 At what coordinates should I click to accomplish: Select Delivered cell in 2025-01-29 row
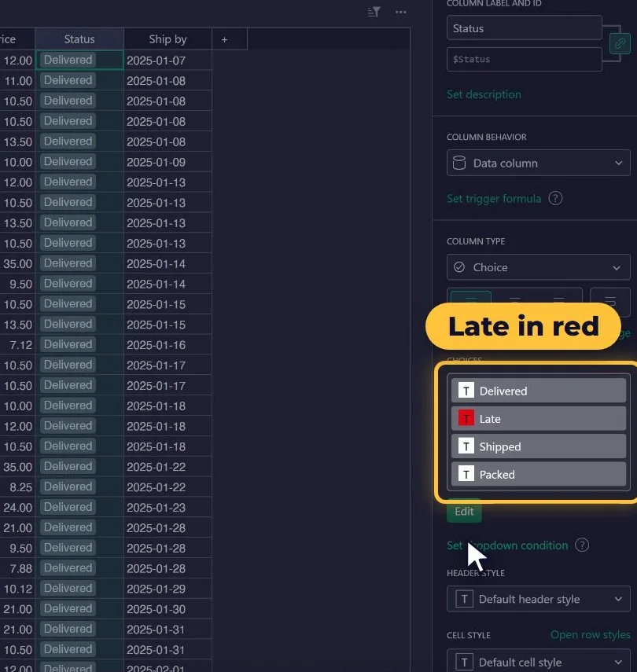(x=79, y=589)
